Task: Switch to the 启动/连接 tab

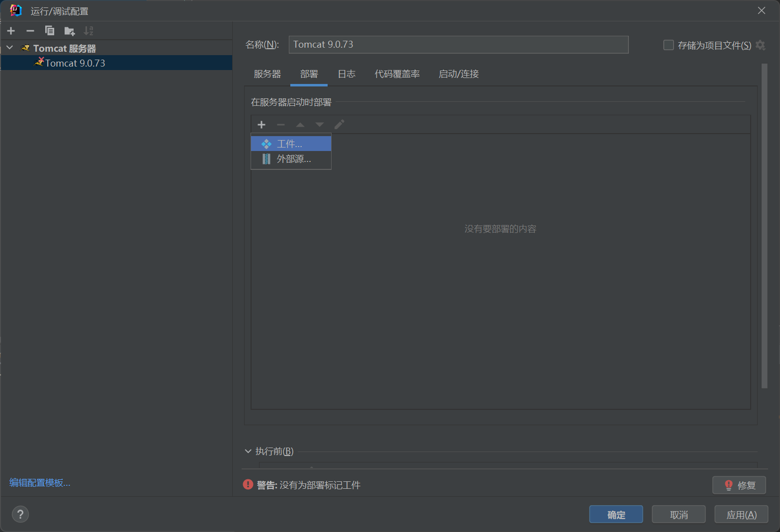Action: click(x=459, y=74)
